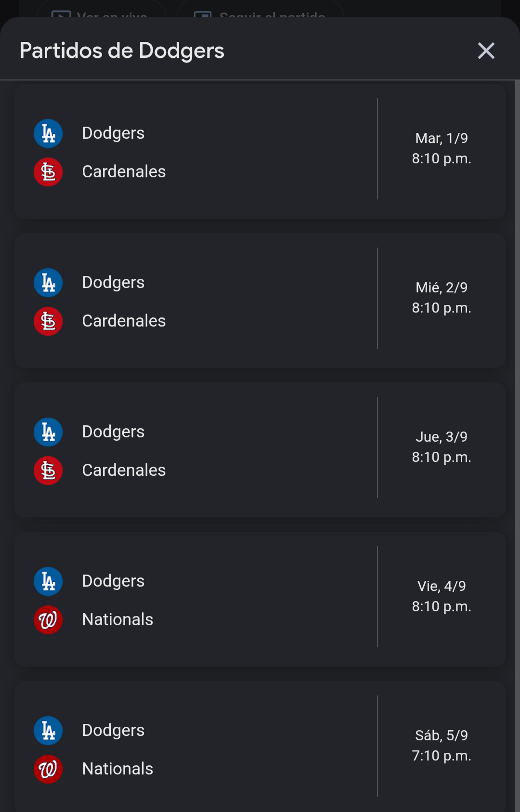Tap the Dodgers logo in Mar 1/9 game
This screenshot has width=520, height=812.
tap(48, 133)
